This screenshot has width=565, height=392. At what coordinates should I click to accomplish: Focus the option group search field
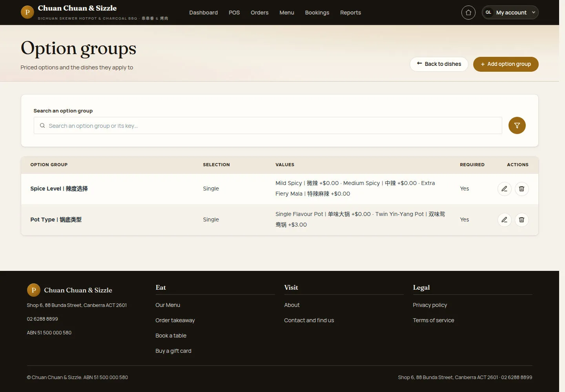pyautogui.click(x=268, y=125)
